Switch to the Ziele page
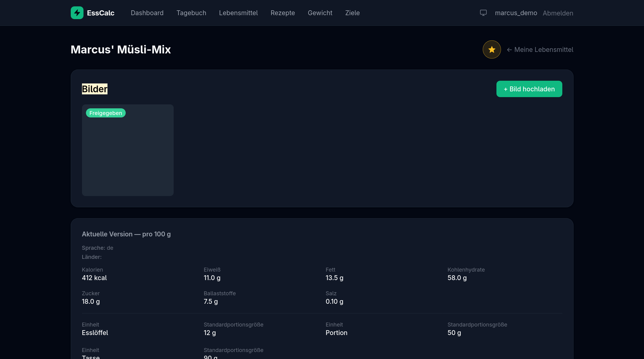 [x=352, y=13]
